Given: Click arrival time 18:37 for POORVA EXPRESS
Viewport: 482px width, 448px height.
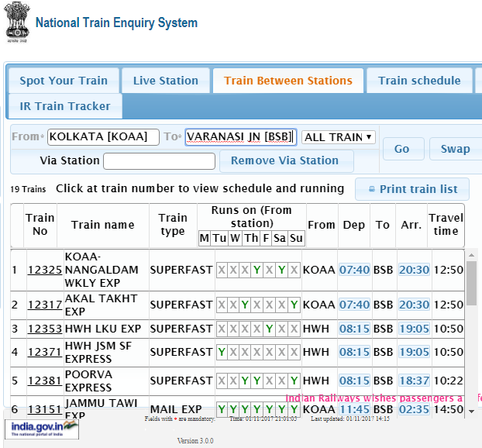Looking at the screenshot, I should [x=414, y=381].
